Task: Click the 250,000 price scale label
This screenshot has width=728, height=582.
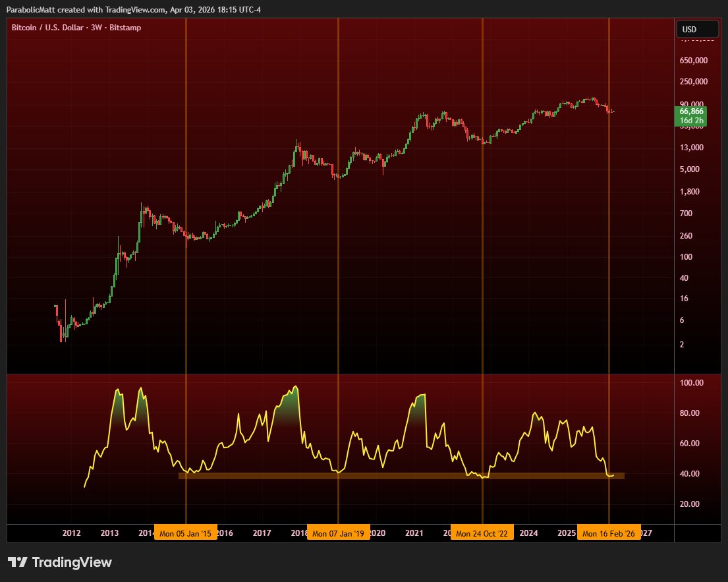Action: [x=694, y=82]
